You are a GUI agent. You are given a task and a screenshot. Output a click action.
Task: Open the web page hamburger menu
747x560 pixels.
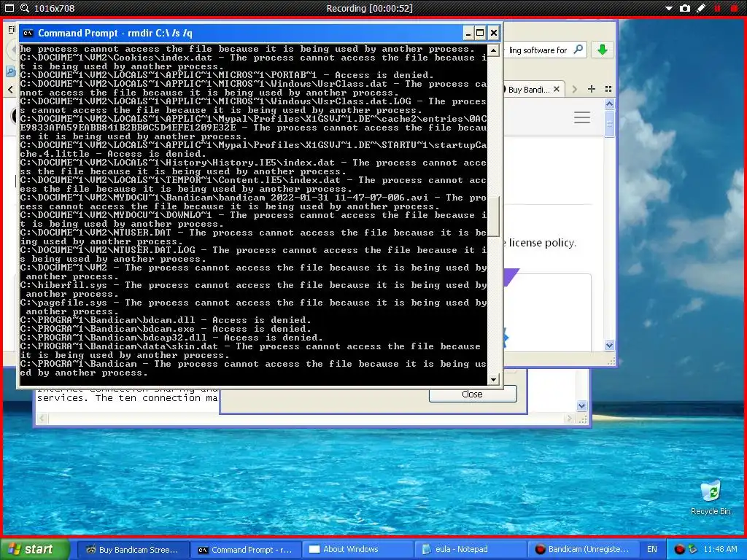point(581,117)
